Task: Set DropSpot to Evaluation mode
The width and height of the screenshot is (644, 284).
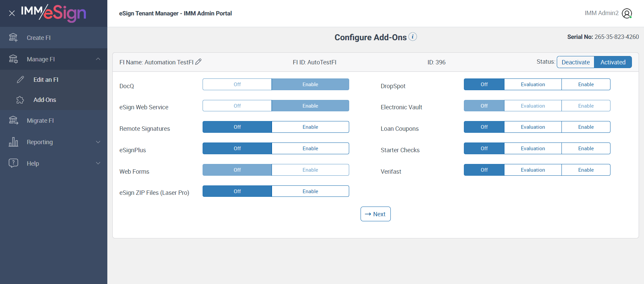Action: pos(533,84)
